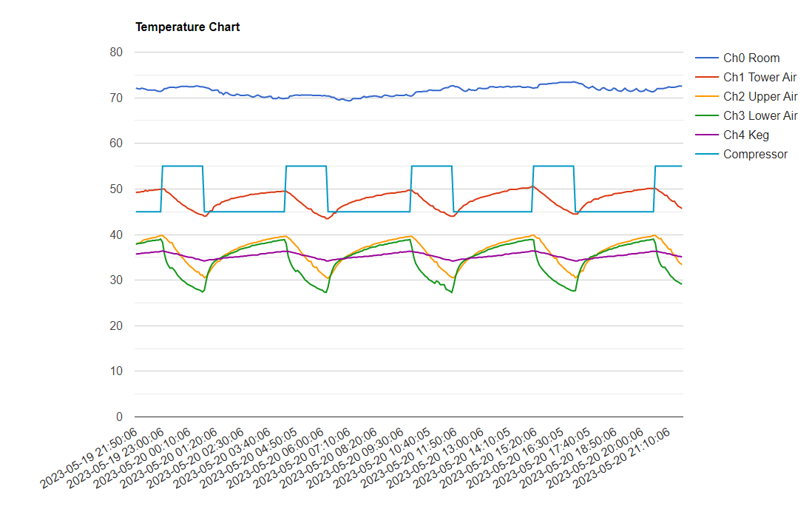This screenshot has height=509, width=812.
Task: Click the x-axis label "2023-05-20 03:40:06"
Action: click(x=223, y=458)
